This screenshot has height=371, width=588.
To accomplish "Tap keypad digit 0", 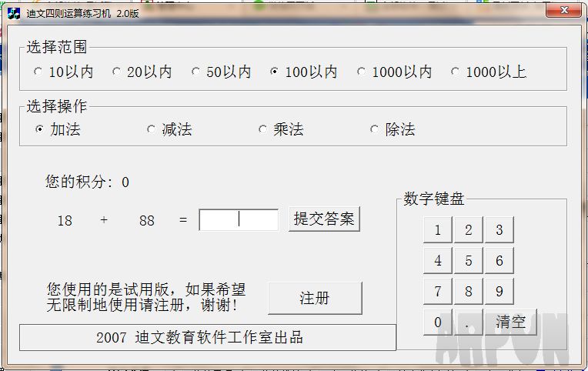I will click(x=438, y=322).
